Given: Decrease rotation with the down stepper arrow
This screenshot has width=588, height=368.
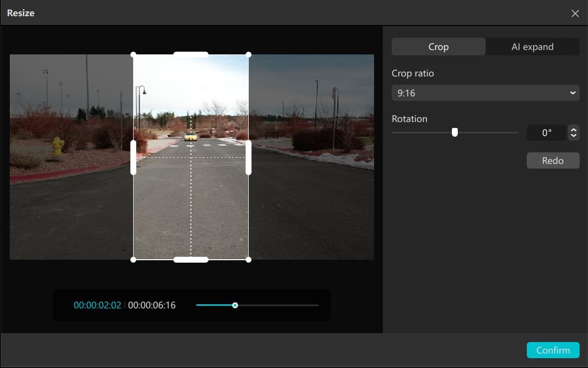Looking at the screenshot, I should pos(573,136).
